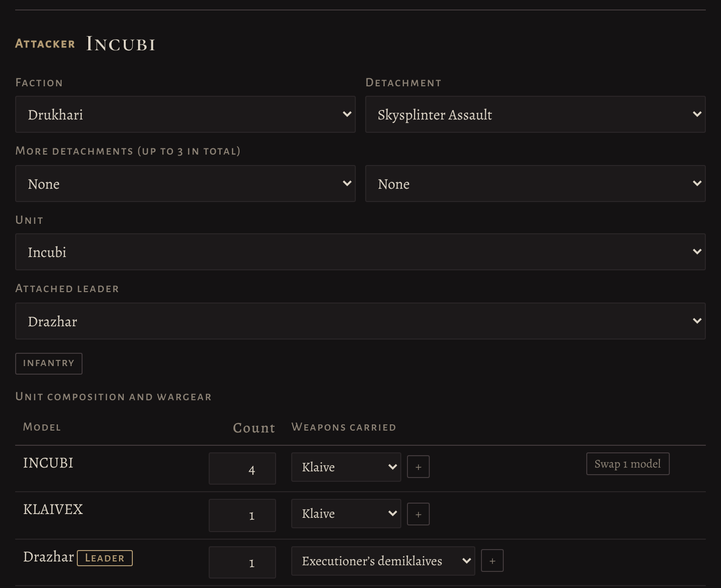
Task: Click the Drazhar count field showing 1
Action: [242, 562]
